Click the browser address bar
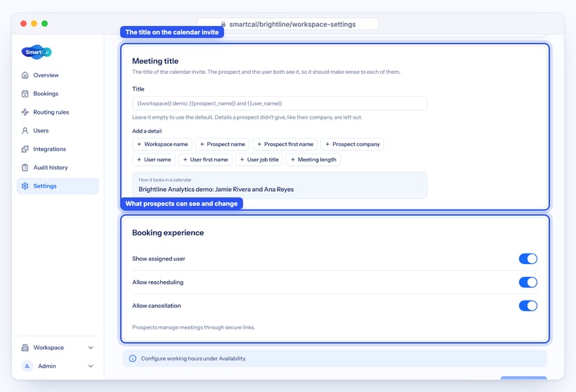The height and width of the screenshot is (392, 576). [288, 25]
